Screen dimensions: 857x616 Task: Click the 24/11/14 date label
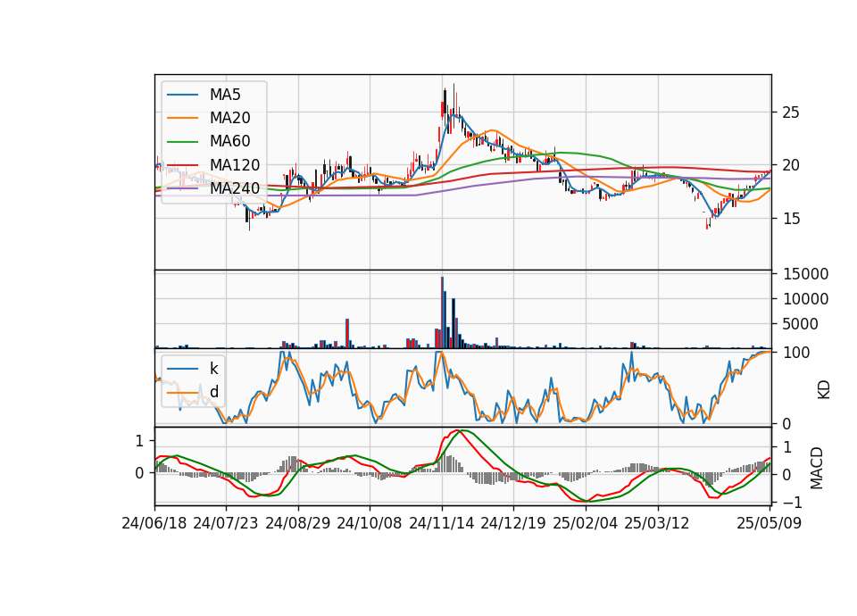442,523
